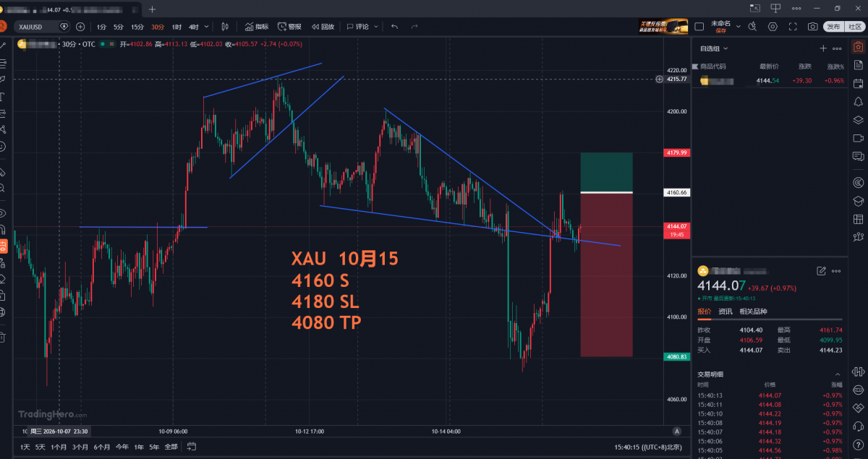Open the 自选组 watchlist dropdown
Image resolution: width=868 pixels, height=459 pixels.
pos(714,48)
